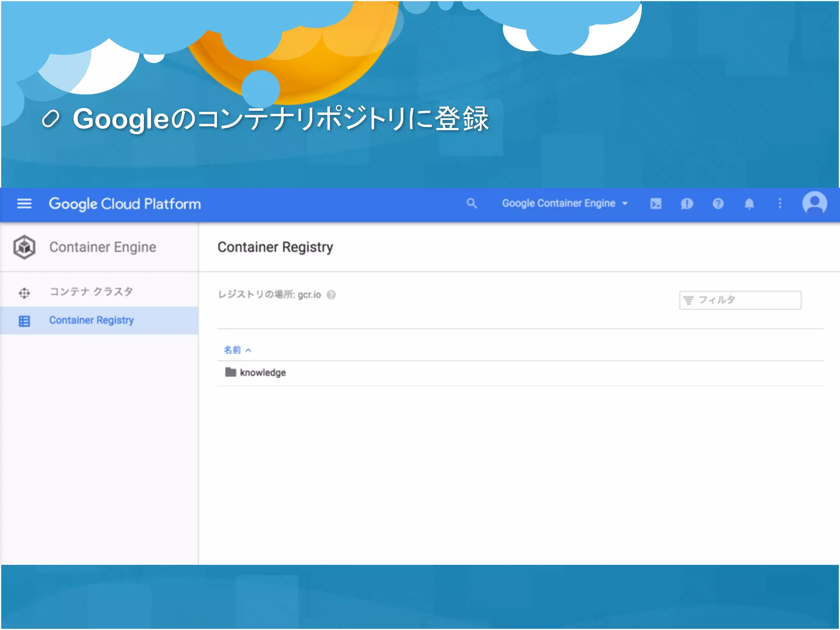This screenshot has height=630, width=840.
Task: Click the filter funnel icon
Action: pyautogui.click(x=688, y=301)
